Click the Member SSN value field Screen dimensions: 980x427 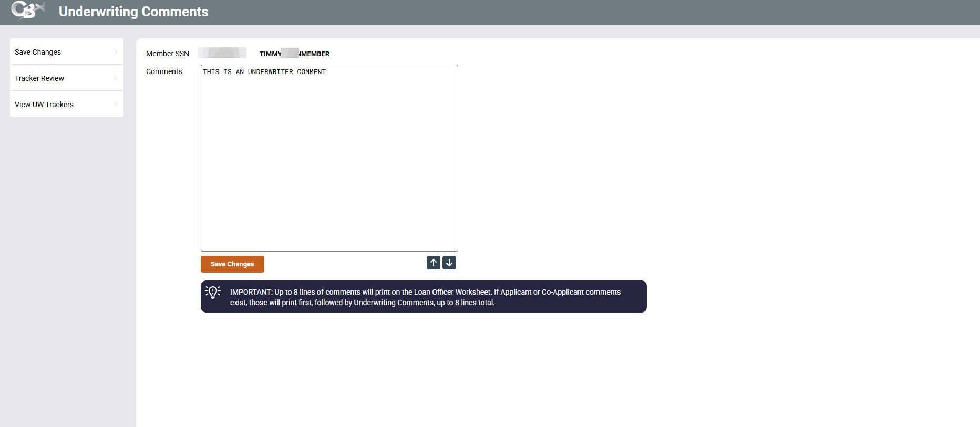(222, 53)
